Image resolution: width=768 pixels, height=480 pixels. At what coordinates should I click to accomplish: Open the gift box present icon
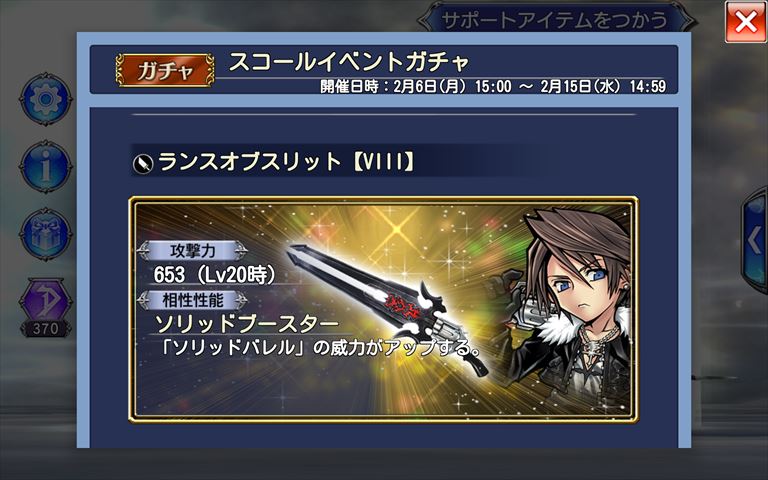pos(46,235)
